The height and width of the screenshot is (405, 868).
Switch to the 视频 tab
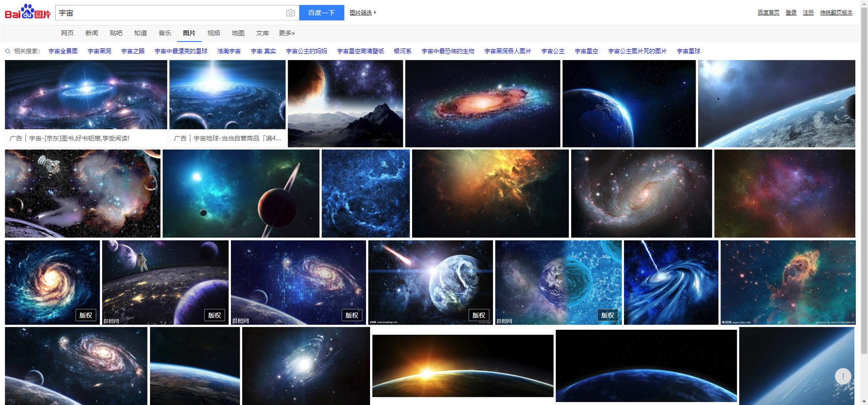[213, 33]
